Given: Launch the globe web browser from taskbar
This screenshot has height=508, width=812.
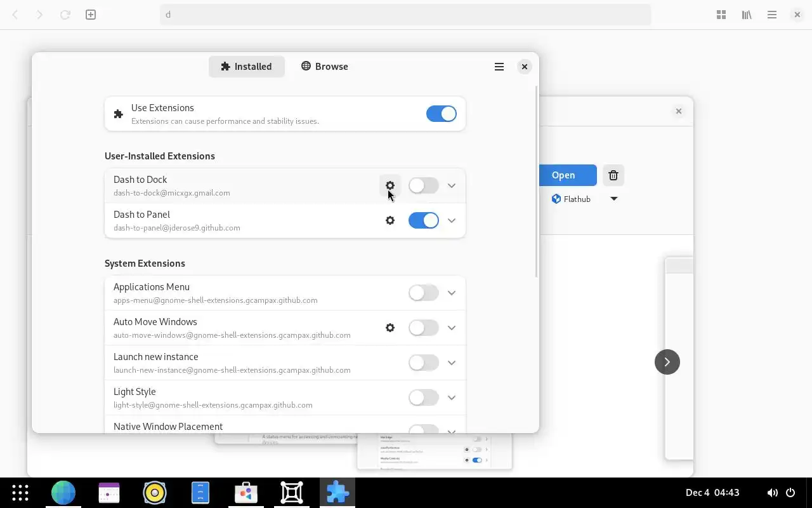Looking at the screenshot, I should 63,493.
